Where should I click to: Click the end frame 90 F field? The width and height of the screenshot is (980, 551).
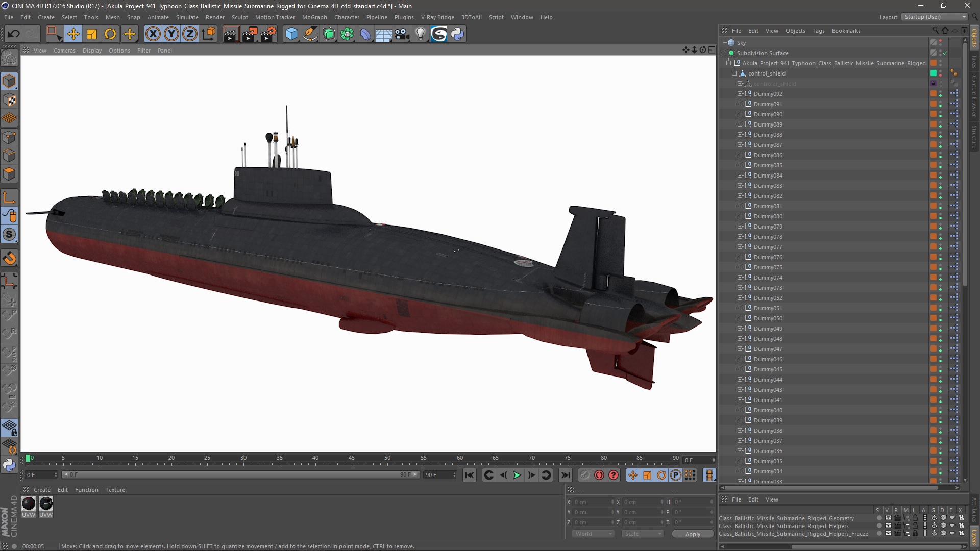coord(440,475)
